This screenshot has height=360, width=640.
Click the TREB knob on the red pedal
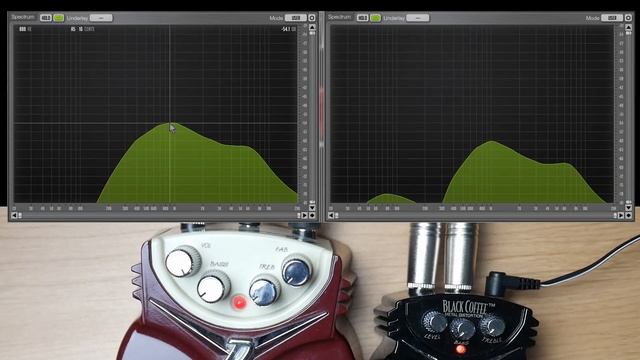tap(264, 291)
